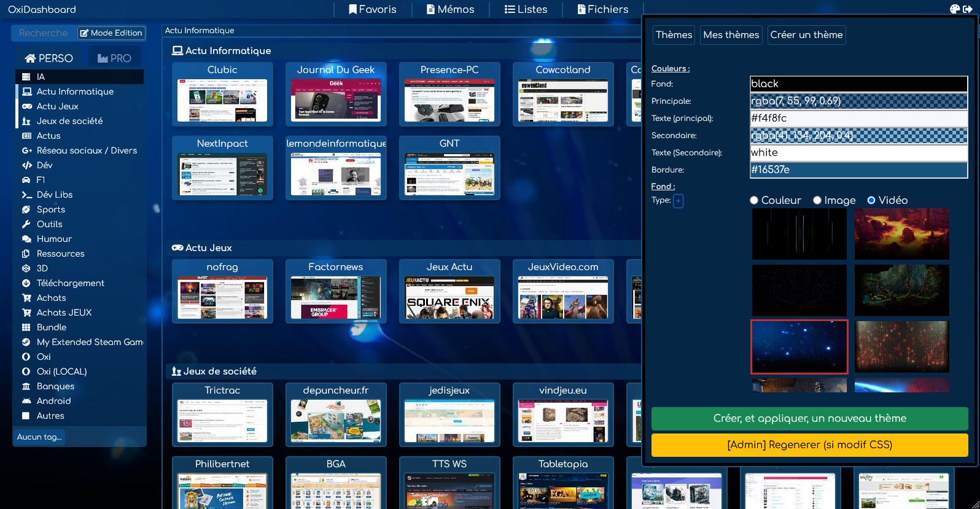The height and width of the screenshot is (509, 980).
Task: Select the Vidéo background type radio
Action: 871,200
